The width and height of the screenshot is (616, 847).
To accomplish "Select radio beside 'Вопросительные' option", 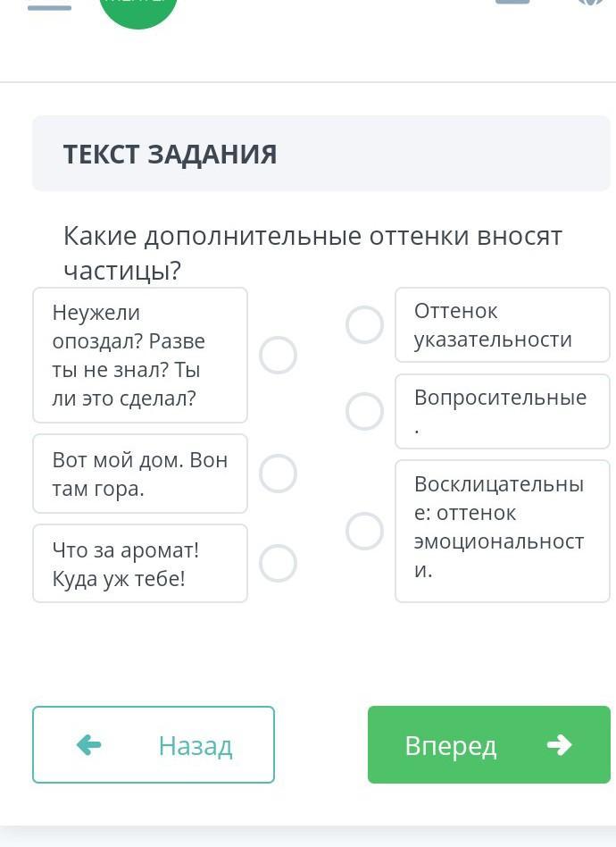I will coord(364,412).
